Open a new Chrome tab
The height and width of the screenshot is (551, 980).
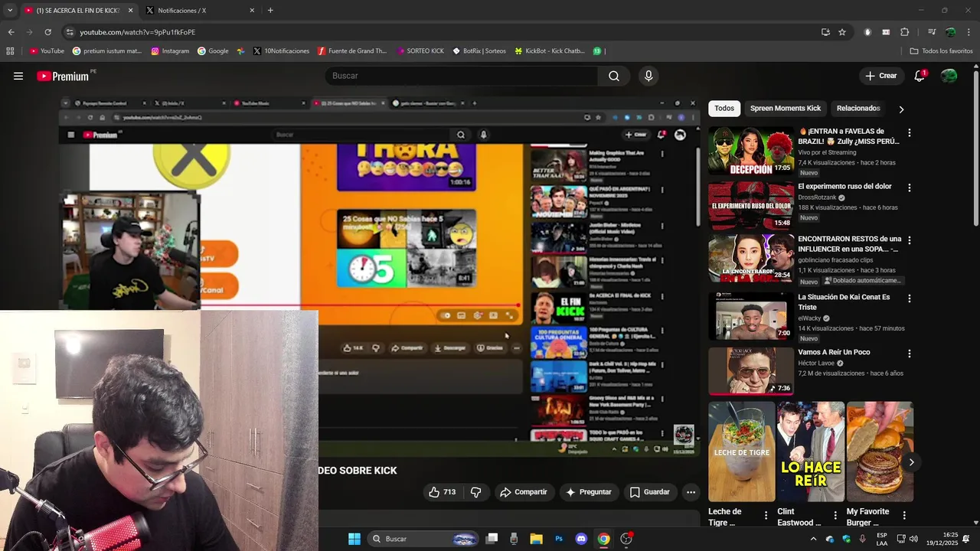click(x=270, y=11)
